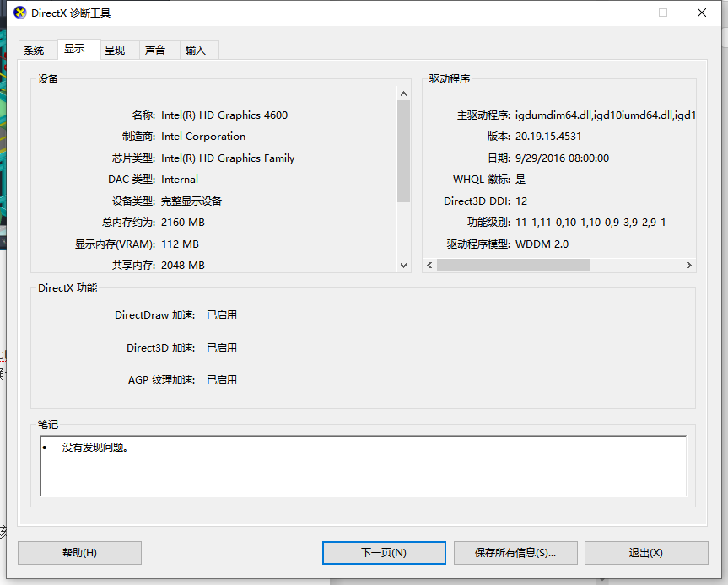Click the note 没有发现问题。
Viewport: 728px width, 585px height.
[x=95, y=448]
